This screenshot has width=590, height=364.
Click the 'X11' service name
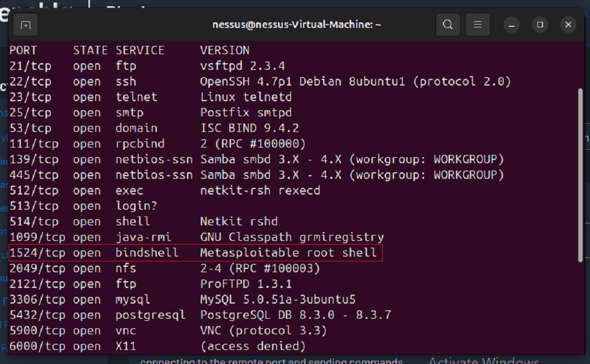pyautogui.click(x=126, y=346)
